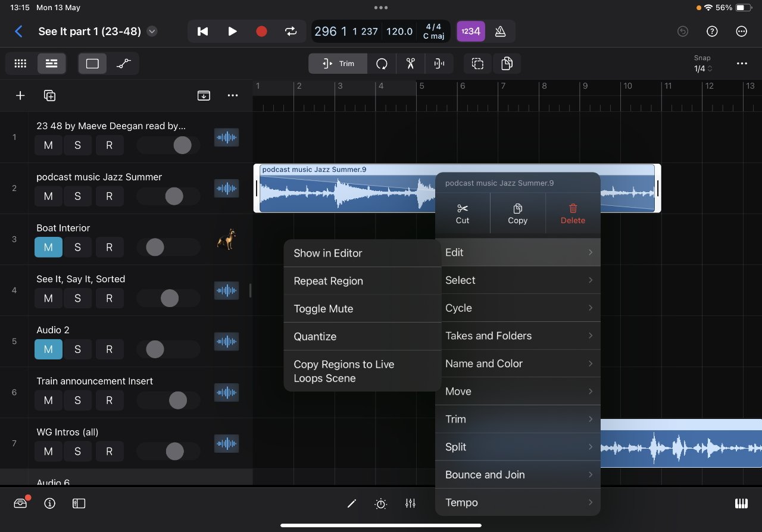Tap the metronome icon
This screenshot has width=762, height=532.
501,31
